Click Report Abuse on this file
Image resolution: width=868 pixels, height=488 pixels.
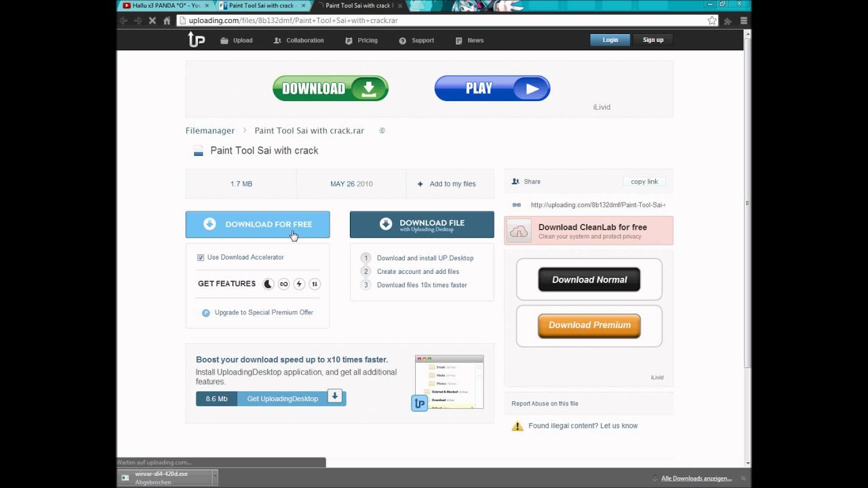545,403
